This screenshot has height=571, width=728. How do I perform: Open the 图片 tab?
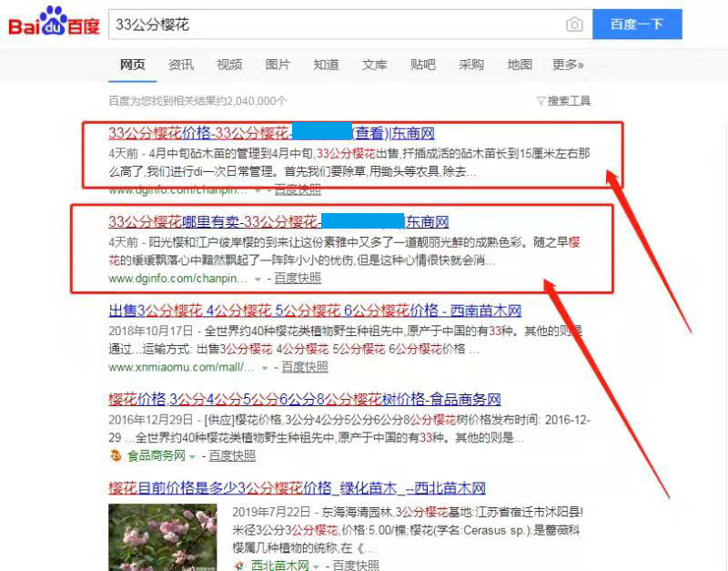[x=278, y=65]
